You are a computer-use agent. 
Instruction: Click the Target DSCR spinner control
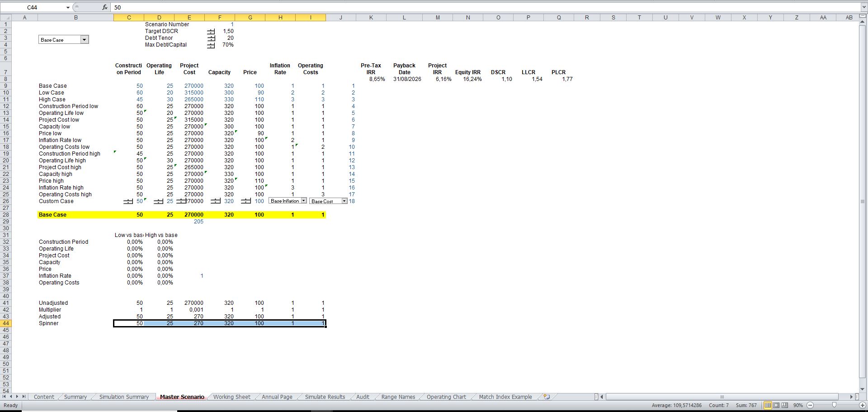211,32
